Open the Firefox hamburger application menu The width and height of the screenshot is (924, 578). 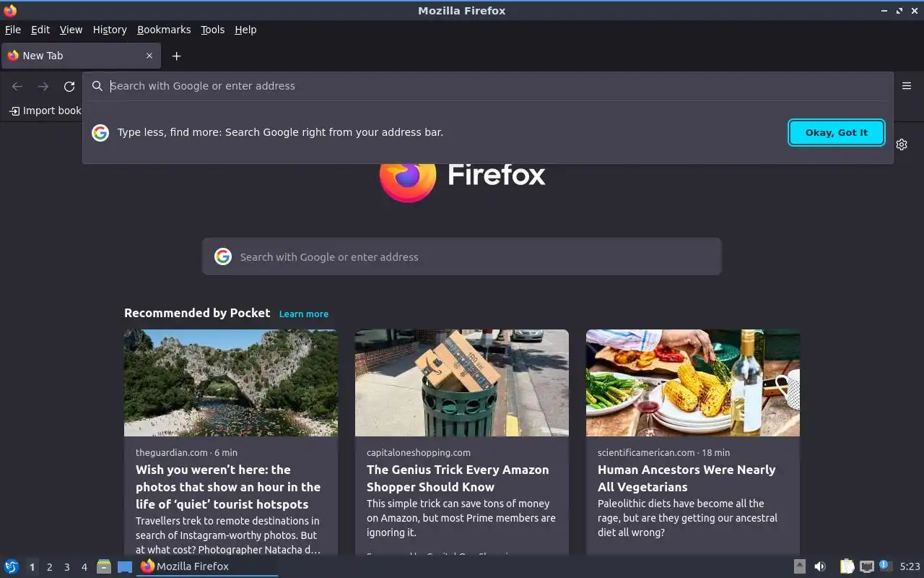click(907, 85)
